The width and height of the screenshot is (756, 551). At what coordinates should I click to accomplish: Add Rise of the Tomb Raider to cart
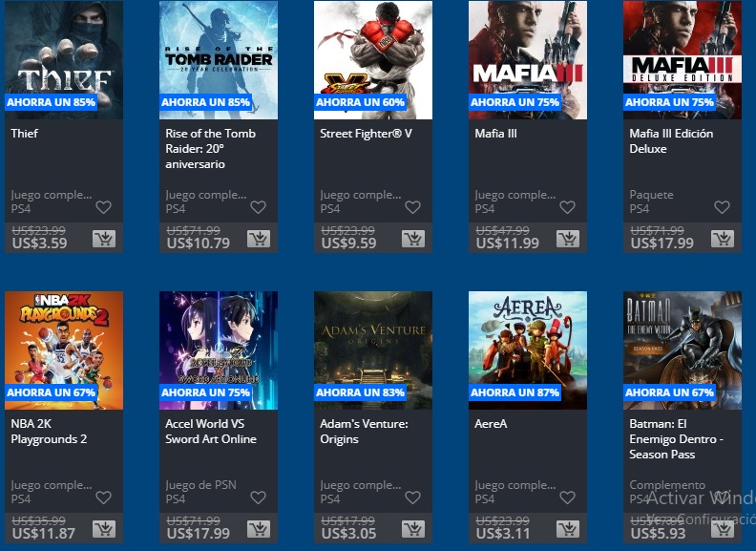pyautogui.click(x=258, y=239)
